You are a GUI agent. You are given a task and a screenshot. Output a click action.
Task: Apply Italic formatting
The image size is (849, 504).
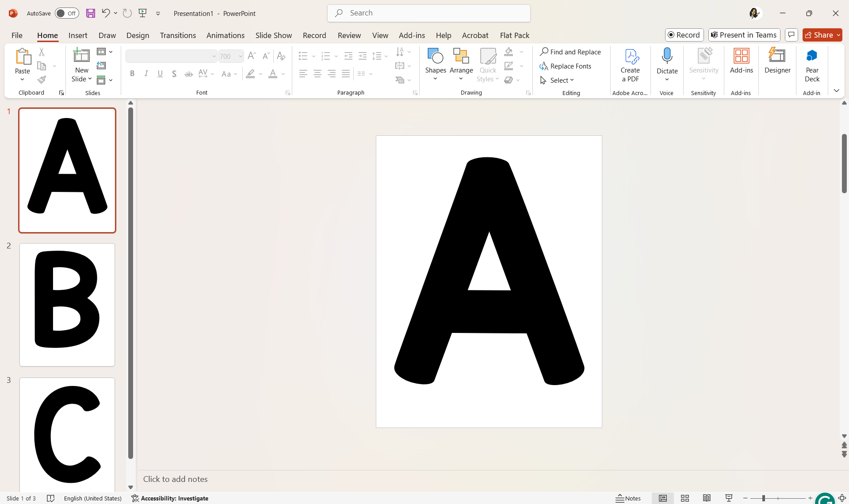pos(146,73)
